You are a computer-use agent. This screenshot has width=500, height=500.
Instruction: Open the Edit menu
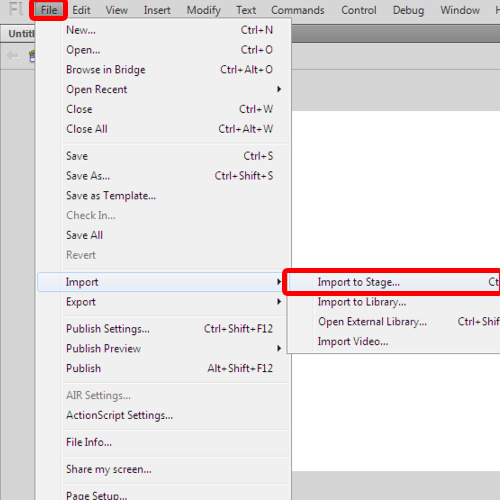point(81,10)
